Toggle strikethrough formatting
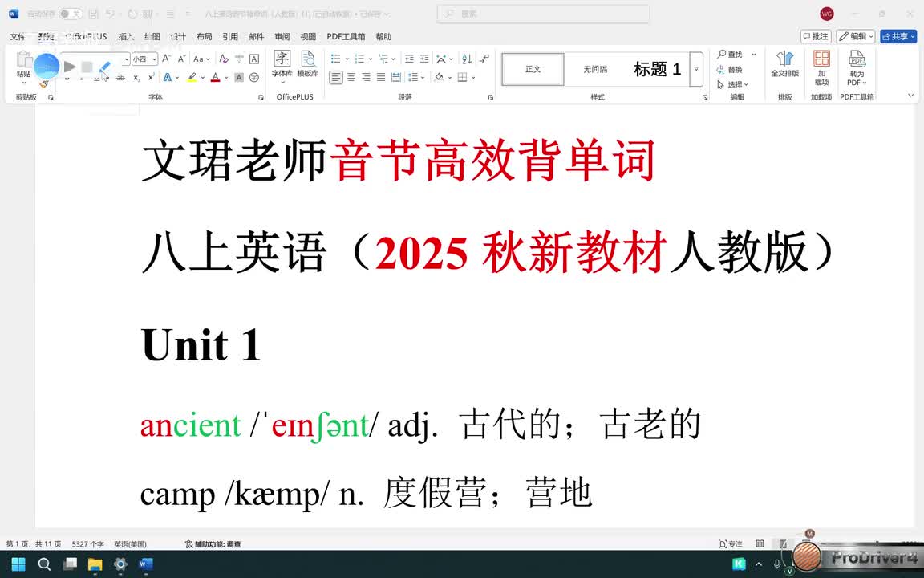924x578 pixels. click(121, 77)
